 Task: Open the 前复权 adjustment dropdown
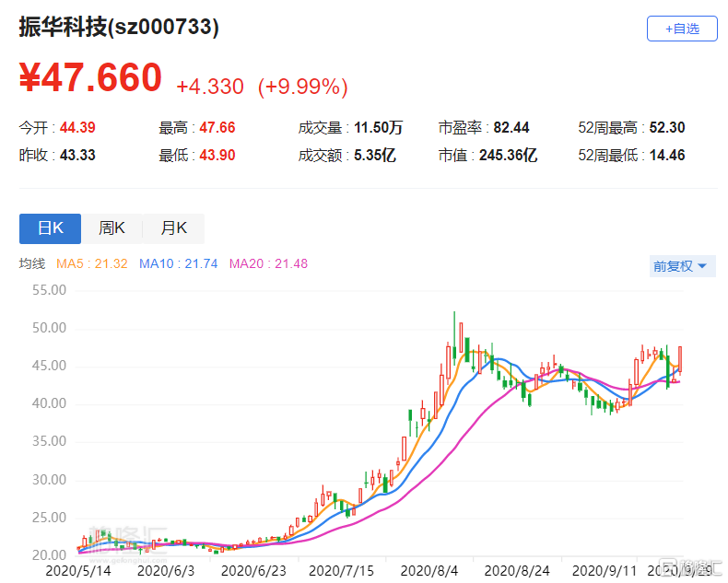tap(682, 266)
